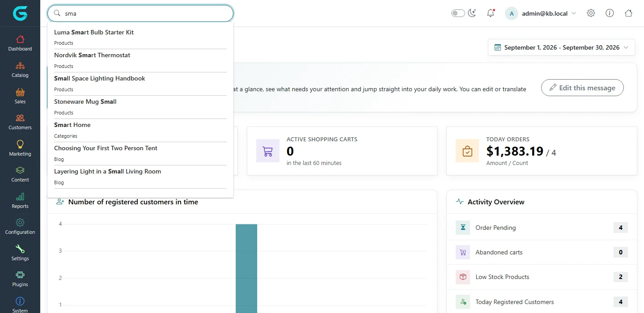This screenshot has height=313, width=644.
Task: Select Nordvik Smart Thermostat search result
Action: click(x=140, y=61)
